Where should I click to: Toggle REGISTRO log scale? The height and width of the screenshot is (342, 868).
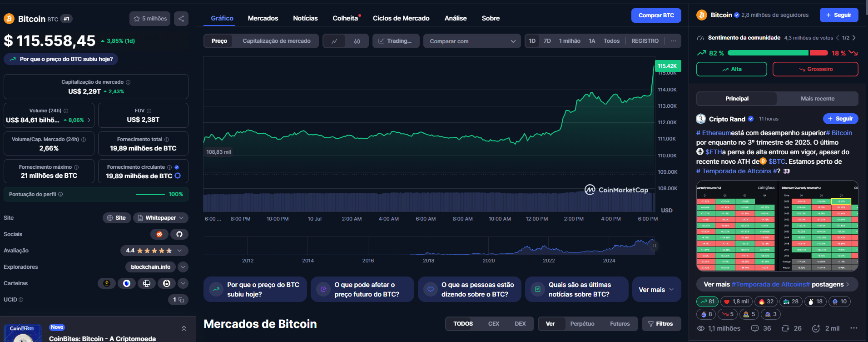coord(645,41)
